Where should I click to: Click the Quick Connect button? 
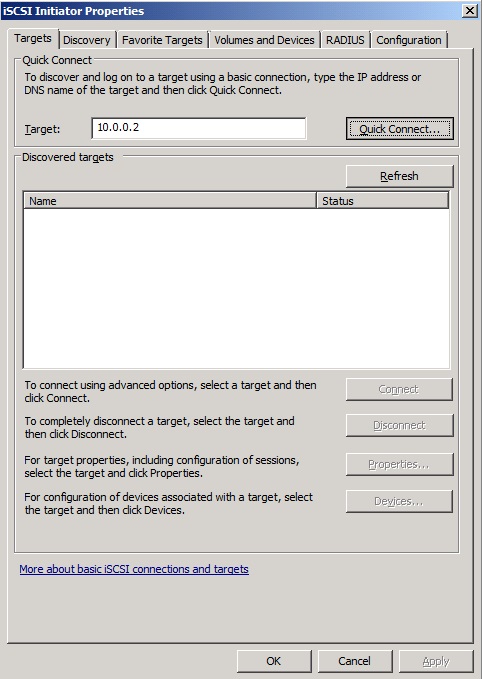pos(399,129)
